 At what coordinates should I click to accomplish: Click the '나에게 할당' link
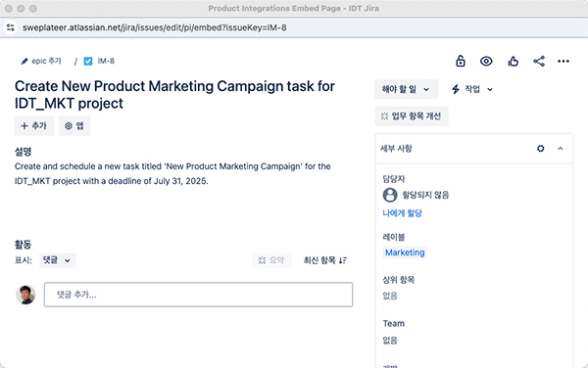click(x=402, y=213)
